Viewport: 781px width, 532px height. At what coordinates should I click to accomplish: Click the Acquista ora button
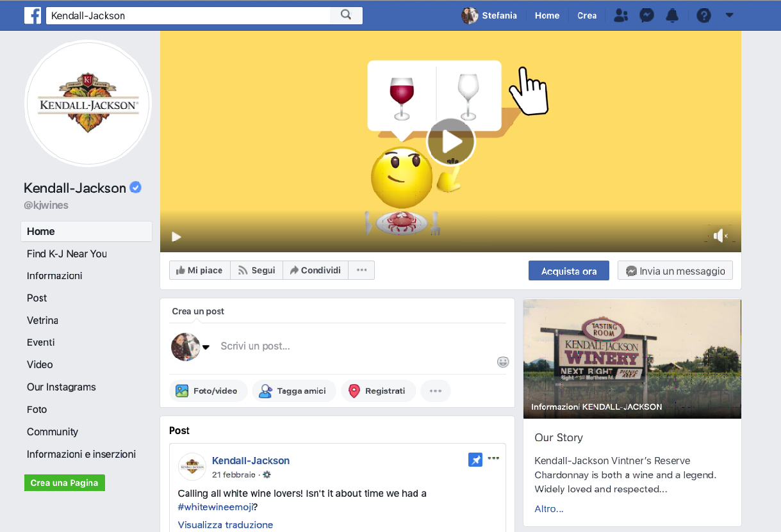(x=569, y=271)
